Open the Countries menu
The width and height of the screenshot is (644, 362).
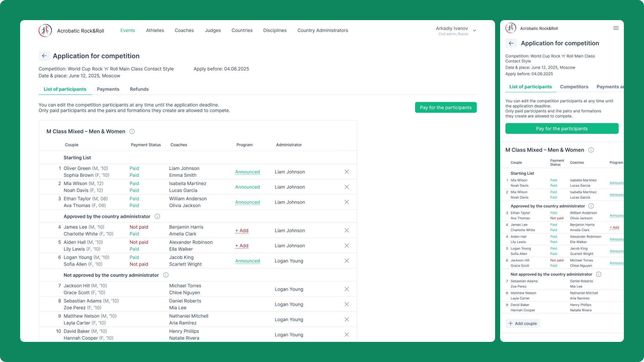pyautogui.click(x=242, y=30)
